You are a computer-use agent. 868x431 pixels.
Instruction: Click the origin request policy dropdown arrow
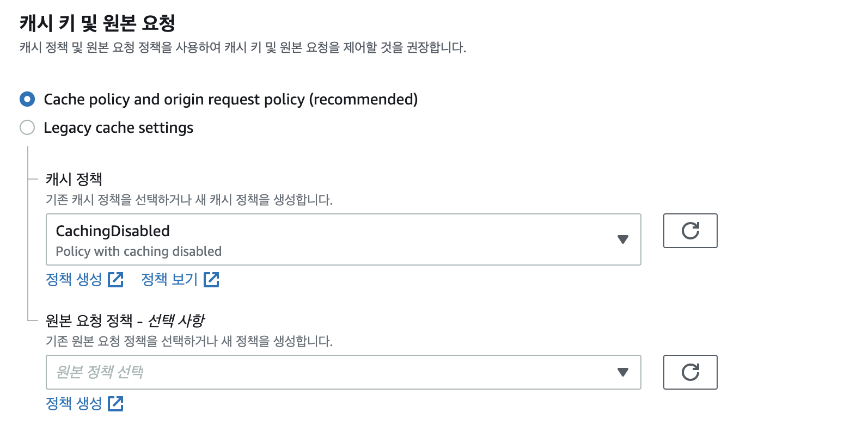(x=623, y=372)
